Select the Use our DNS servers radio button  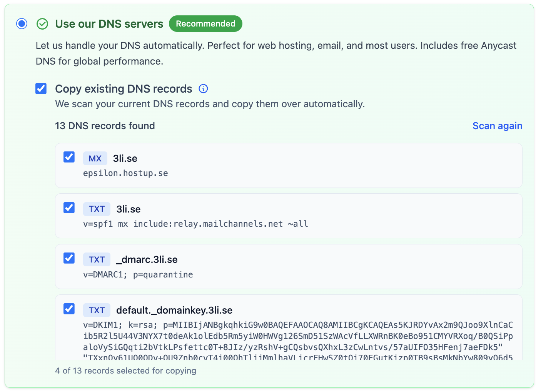[22, 23]
